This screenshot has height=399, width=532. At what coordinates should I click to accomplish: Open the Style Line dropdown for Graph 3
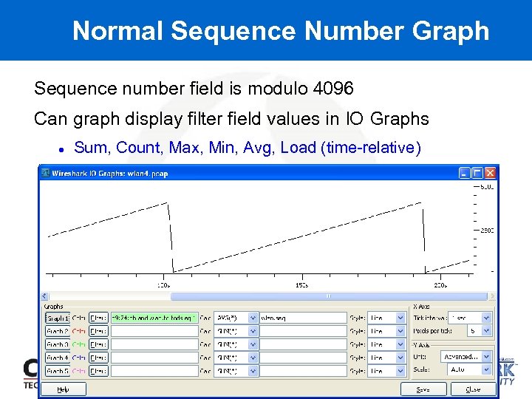click(x=386, y=344)
